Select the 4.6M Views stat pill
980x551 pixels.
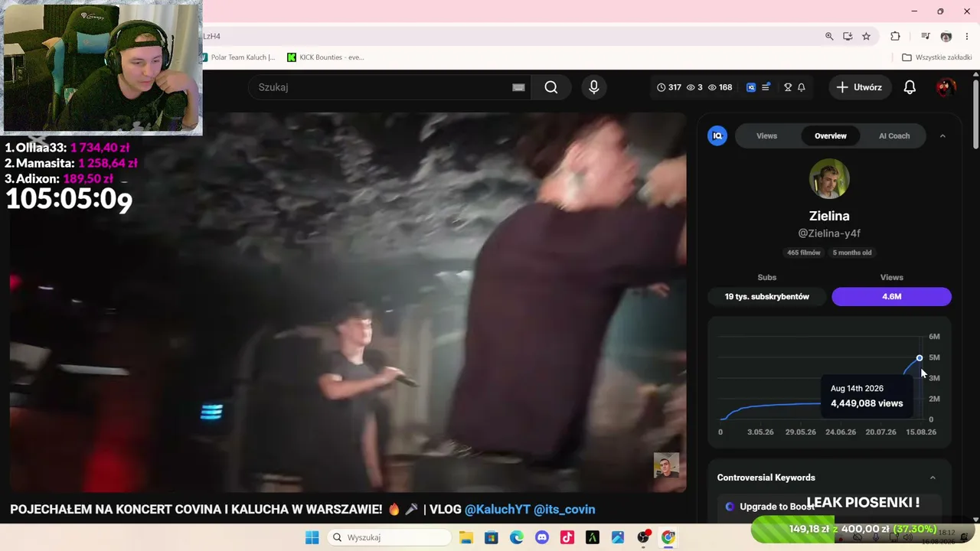(892, 296)
